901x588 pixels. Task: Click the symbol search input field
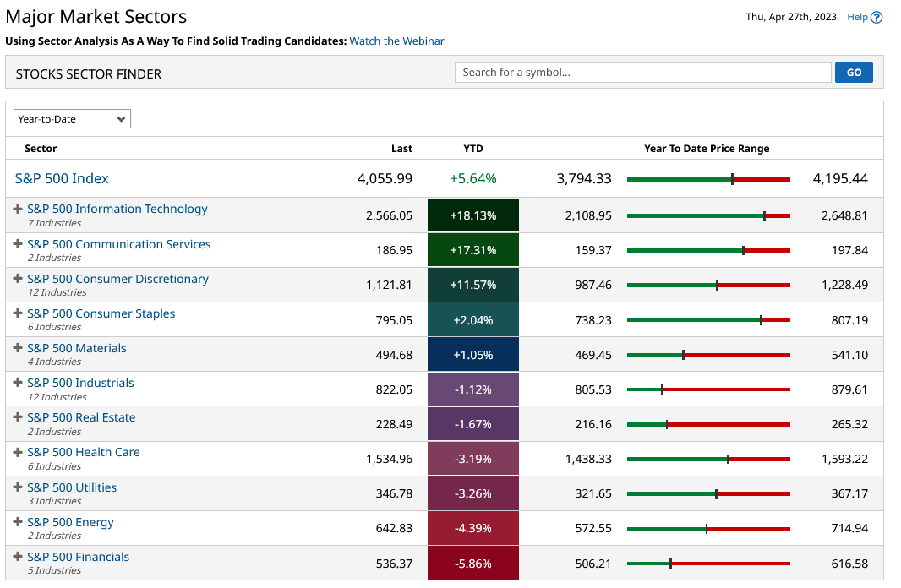point(642,72)
